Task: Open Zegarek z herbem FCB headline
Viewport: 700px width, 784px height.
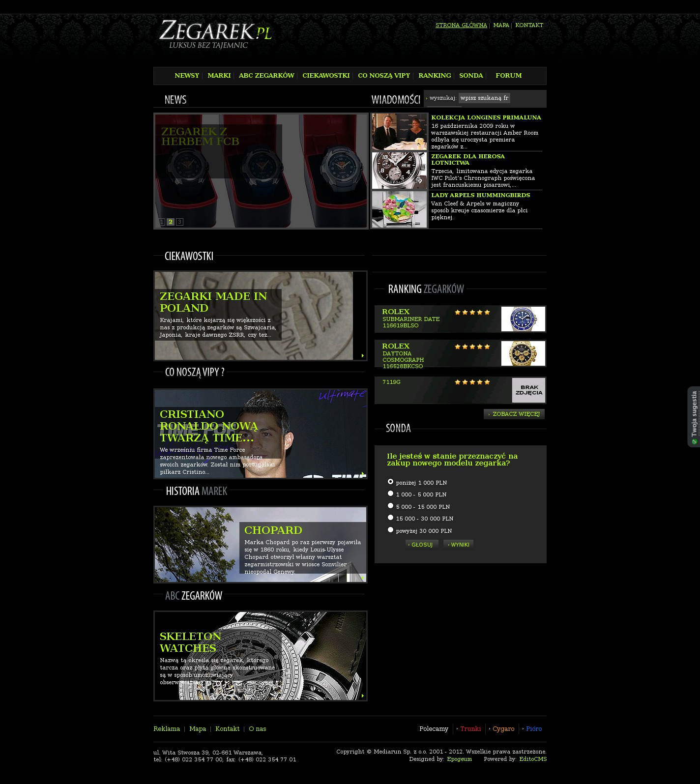Action: click(x=200, y=137)
